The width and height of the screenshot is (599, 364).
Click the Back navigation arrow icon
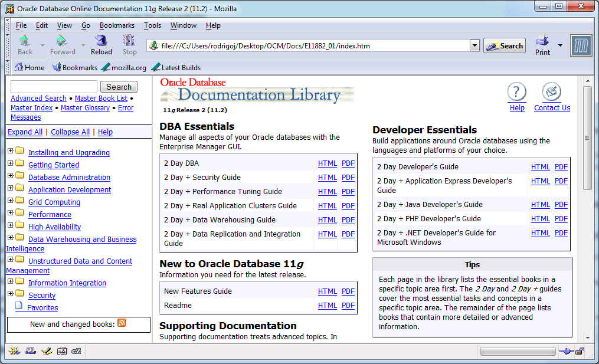(25, 41)
